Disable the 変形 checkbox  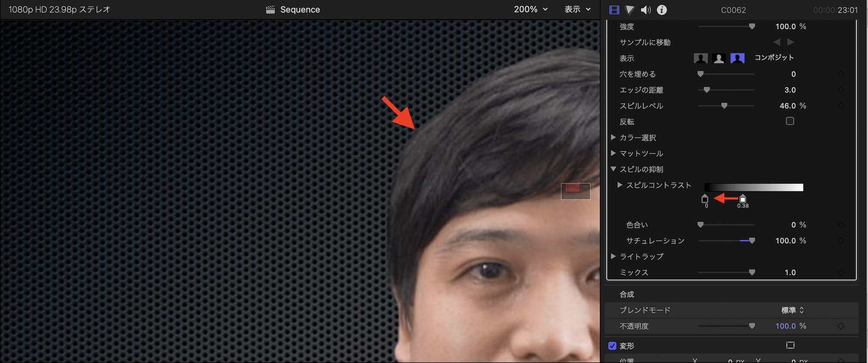coord(612,346)
